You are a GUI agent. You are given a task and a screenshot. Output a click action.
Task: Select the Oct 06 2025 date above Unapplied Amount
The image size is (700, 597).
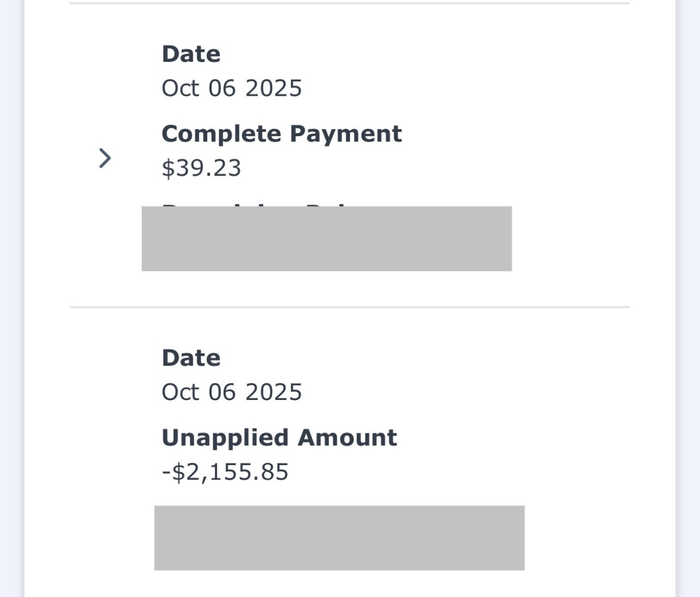(x=231, y=392)
